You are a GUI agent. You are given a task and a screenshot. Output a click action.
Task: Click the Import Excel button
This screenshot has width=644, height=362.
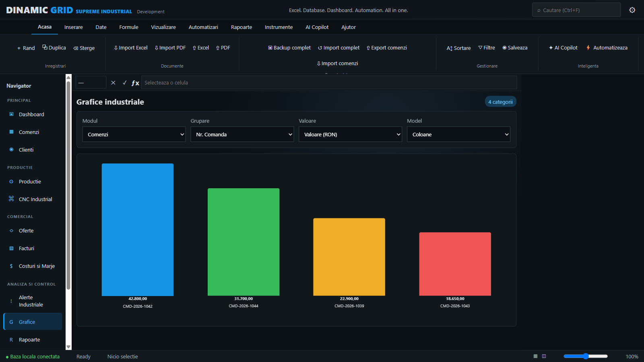point(131,47)
